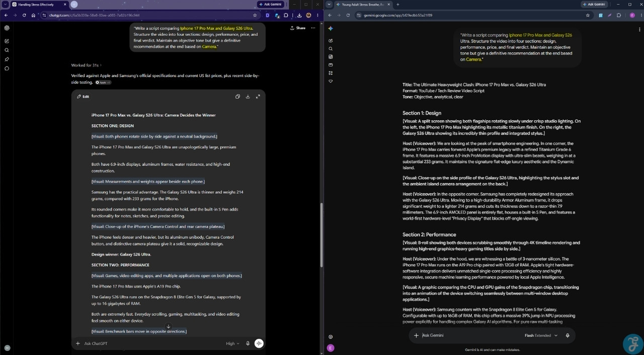Click the plus attach button in ChatGPT composer
The width and height of the screenshot is (644, 355).
(78, 343)
